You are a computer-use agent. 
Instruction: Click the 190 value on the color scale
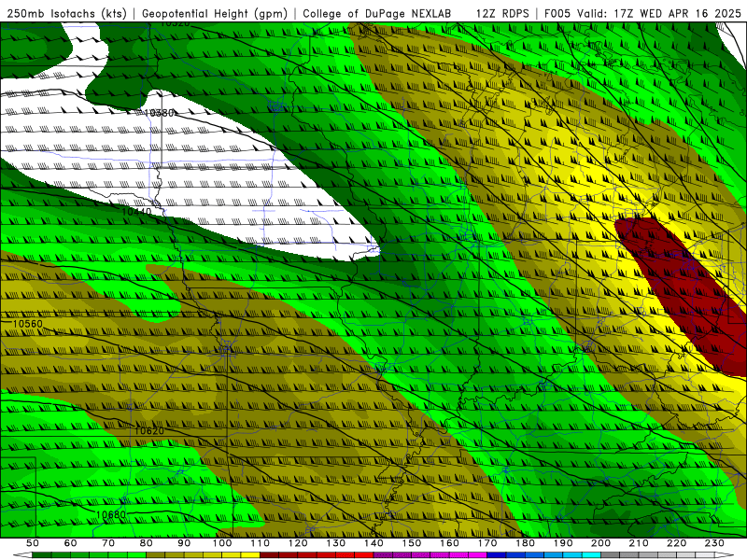point(563,543)
